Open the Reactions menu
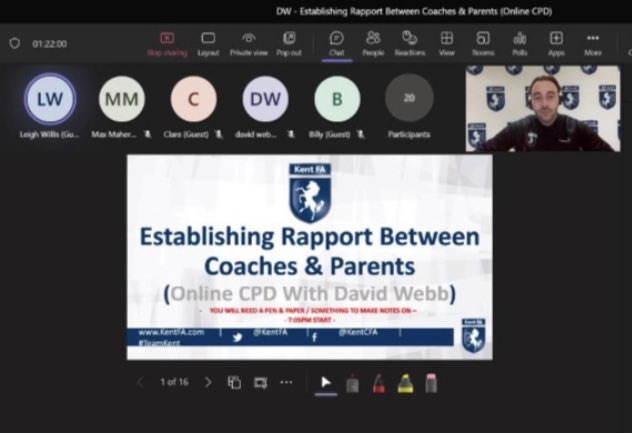The image size is (632, 434). point(410,44)
